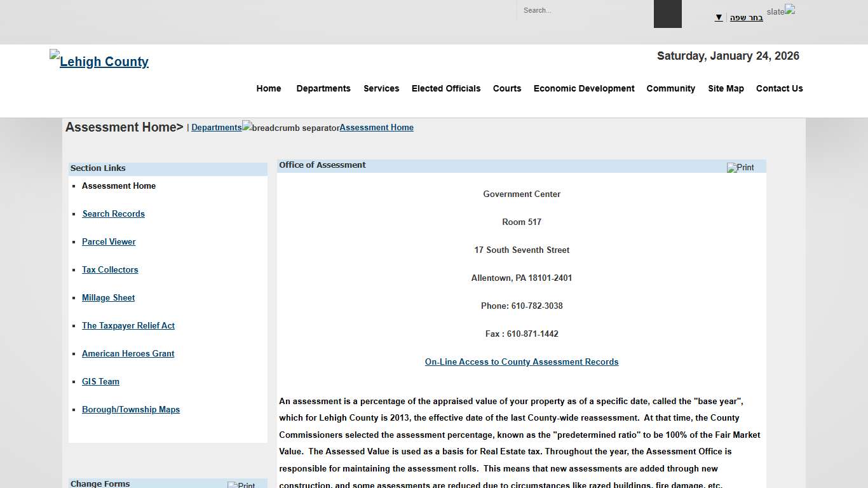Open the Elected Officials menu
This screenshot has width=868, height=488.
[x=445, y=88]
